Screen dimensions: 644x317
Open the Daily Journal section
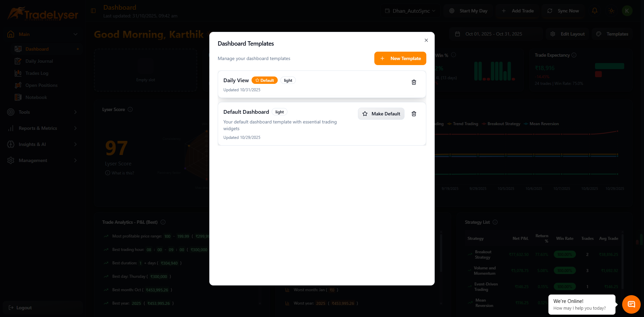click(x=39, y=61)
